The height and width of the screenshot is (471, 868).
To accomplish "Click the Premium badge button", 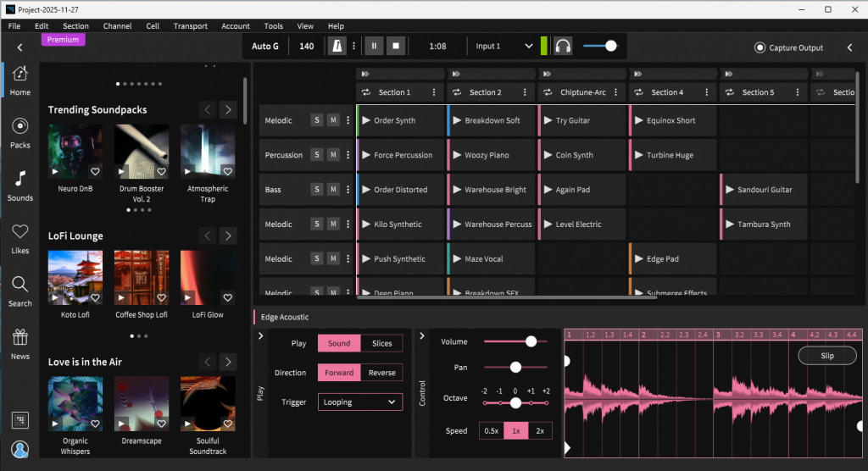I will 63,40.
